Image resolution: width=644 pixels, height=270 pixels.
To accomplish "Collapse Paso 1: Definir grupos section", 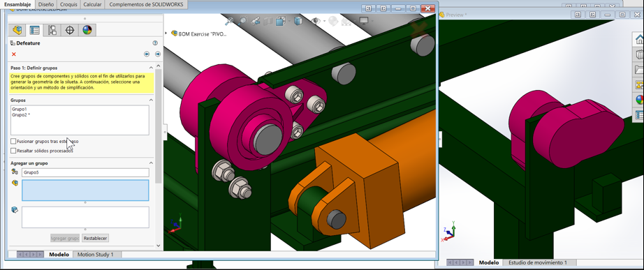I will pos(151,68).
